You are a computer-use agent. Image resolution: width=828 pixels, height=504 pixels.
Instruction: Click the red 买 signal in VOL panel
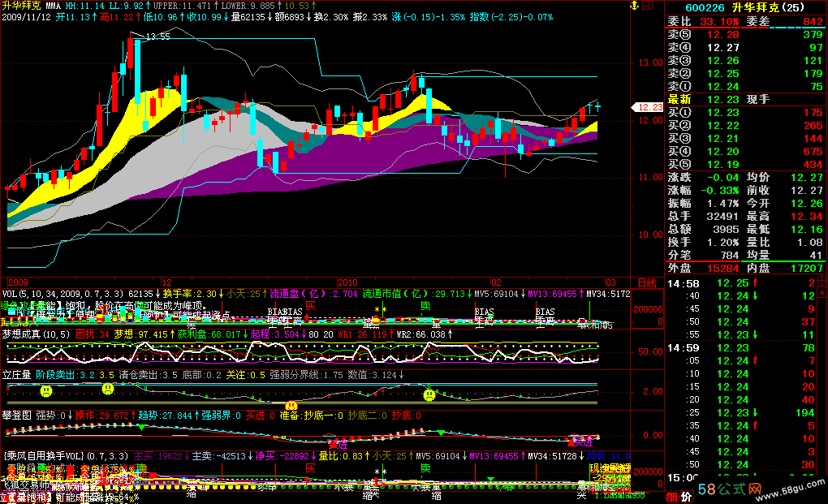click(310, 304)
